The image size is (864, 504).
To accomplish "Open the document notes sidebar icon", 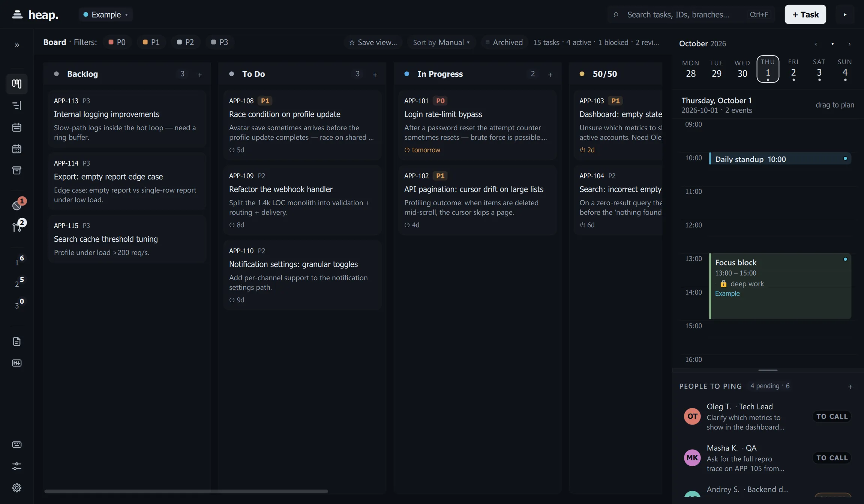I will point(17,341).
